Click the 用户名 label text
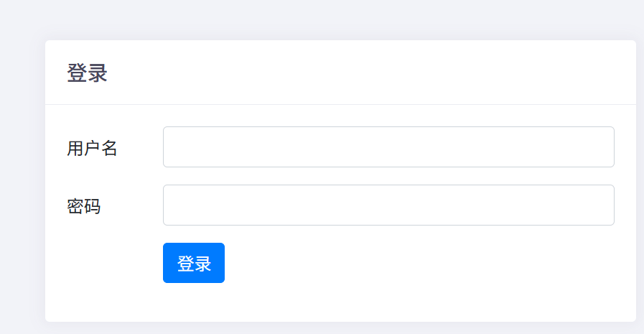The width and height of the screenshot is (644, 334). click(x=92, y=148)
